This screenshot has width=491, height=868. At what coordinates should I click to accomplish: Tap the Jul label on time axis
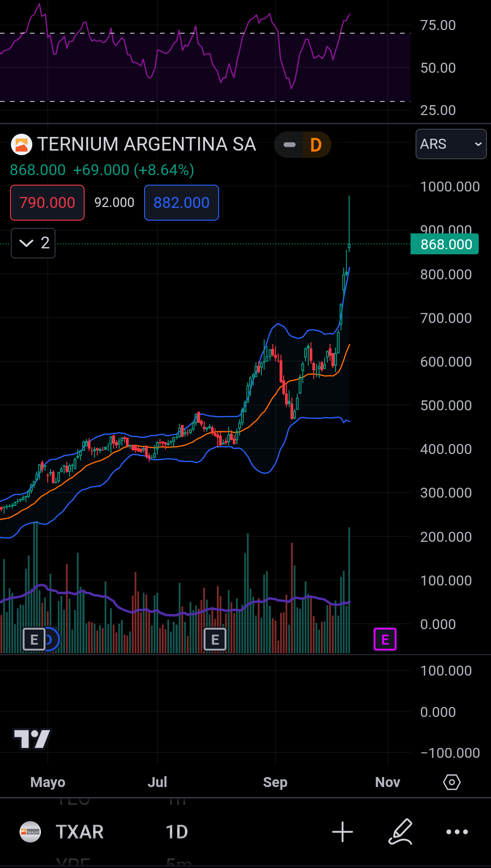click(157, 782)
